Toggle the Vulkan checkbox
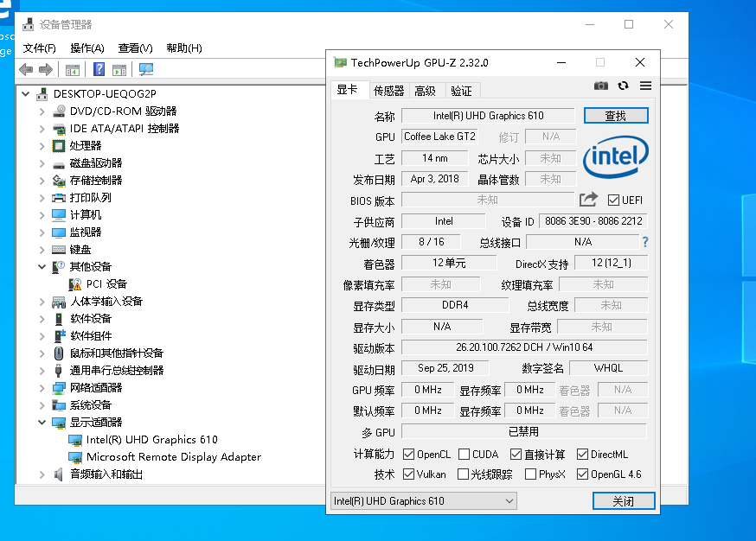 (x=409, y=474)
